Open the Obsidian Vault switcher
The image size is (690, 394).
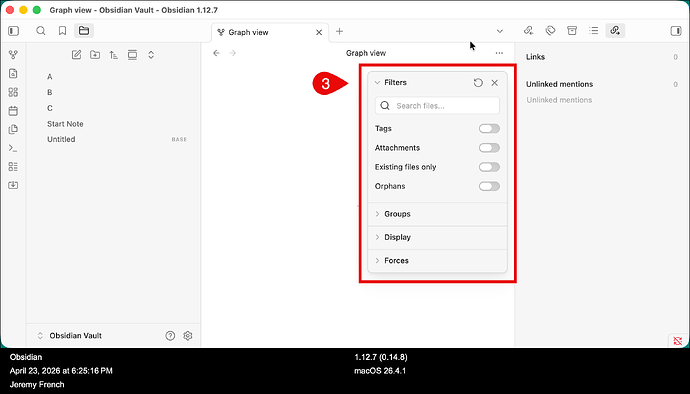click(70, 335)
